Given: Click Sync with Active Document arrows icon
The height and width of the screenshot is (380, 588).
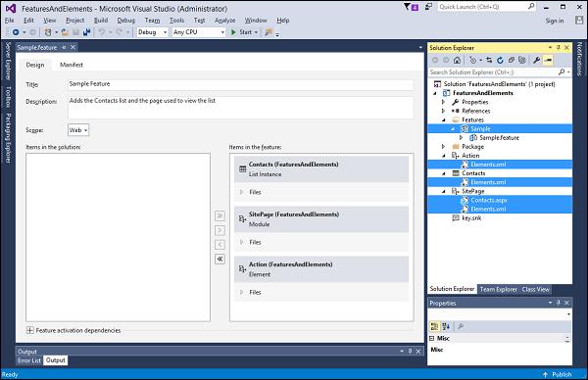Looking at the screenshot, I should coord(489,60).
